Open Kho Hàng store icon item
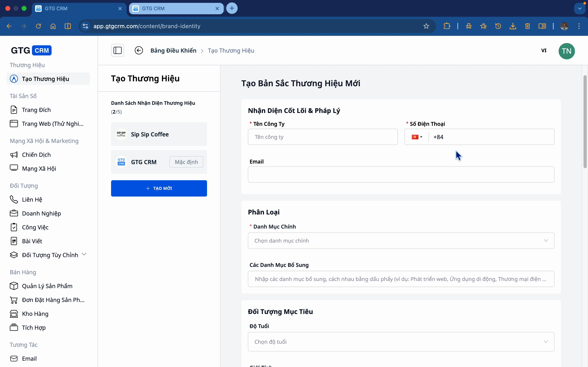 (x=35, y=314)
